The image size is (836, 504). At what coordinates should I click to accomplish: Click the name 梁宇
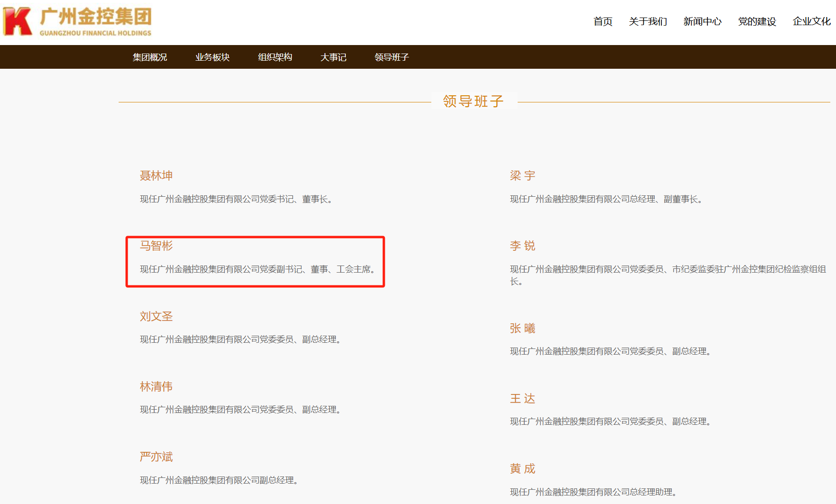point(522,175)
